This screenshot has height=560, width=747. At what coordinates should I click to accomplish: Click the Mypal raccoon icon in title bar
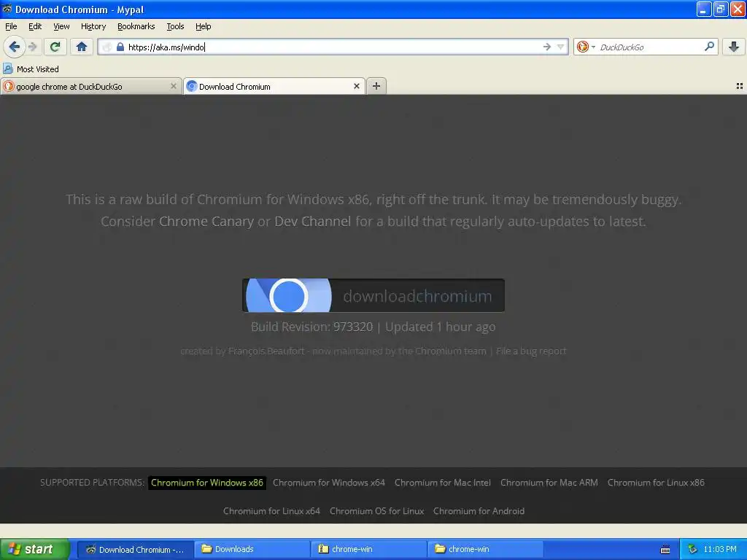7,9
